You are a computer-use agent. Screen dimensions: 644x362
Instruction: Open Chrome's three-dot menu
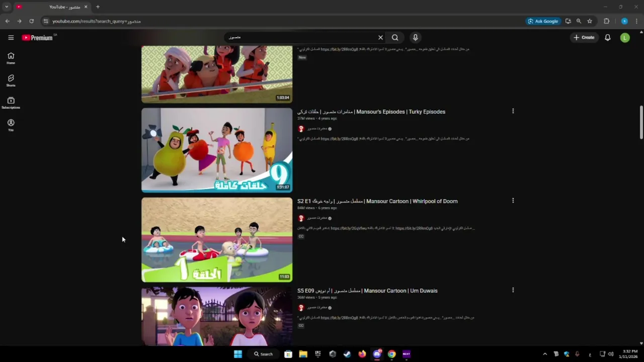tap(636, 21)
